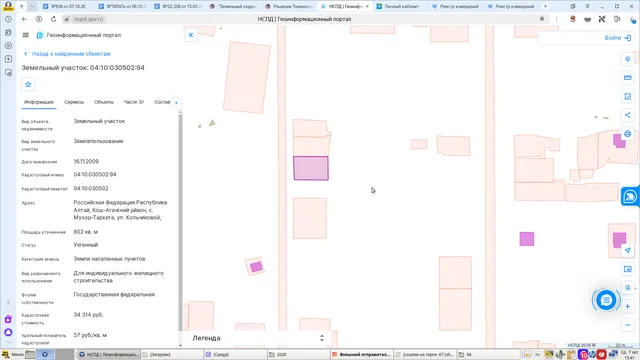Click the round blue feedback button
This screenshot has height=360, width=640.
[x=606, y=300]
